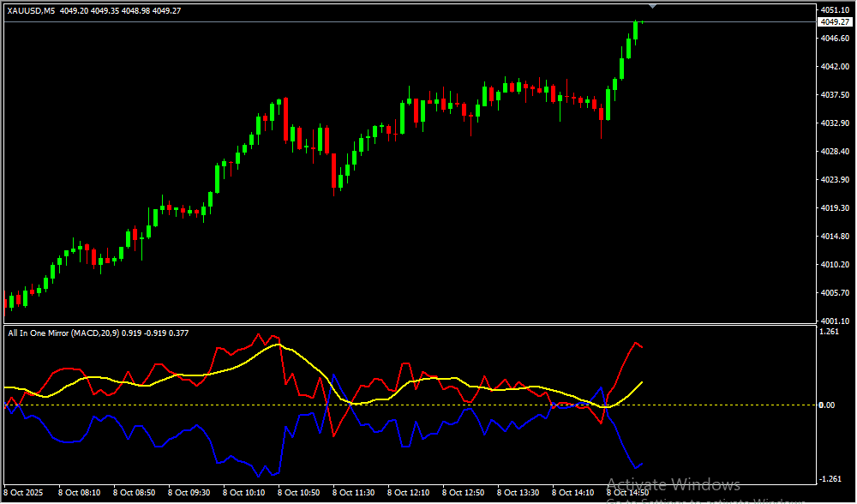Viewport: 857px width, 504px height.
Task: Click the 4001.10 price scale label
Action: (834, 321)
